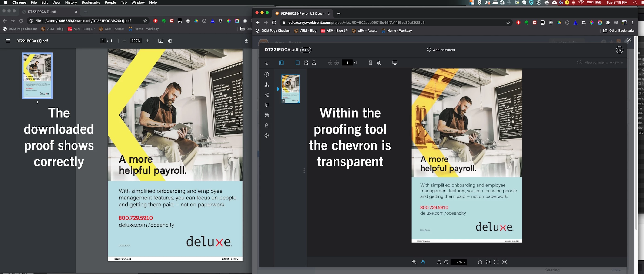Open the v.1 version dropdown
The width and height of the screenshot is (644, 274).
[305, 50]
